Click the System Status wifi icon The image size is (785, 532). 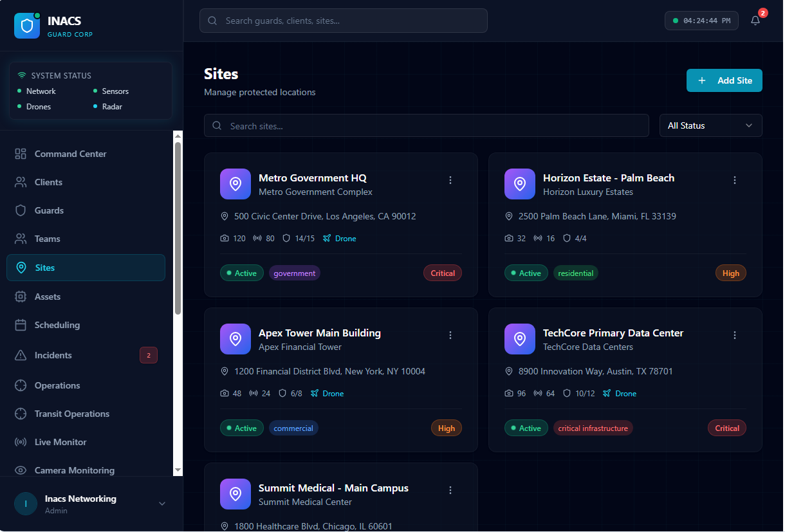pos(22,75)
